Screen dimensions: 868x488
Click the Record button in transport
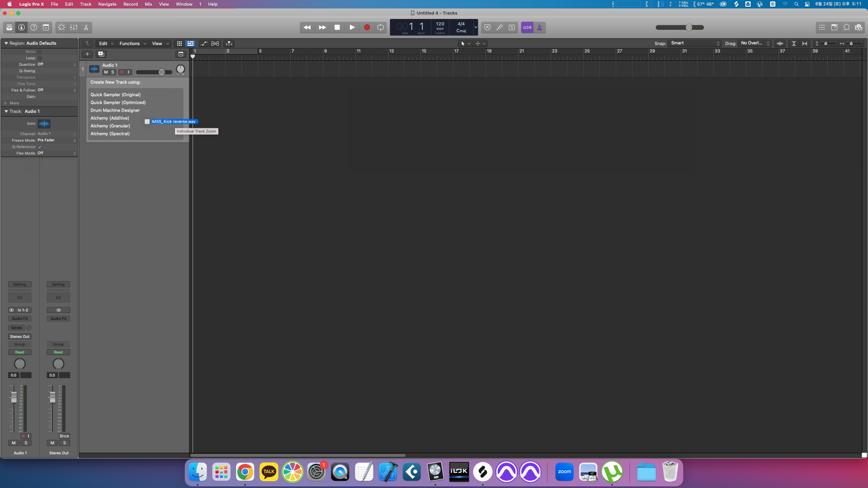click(x=367, y=28)
